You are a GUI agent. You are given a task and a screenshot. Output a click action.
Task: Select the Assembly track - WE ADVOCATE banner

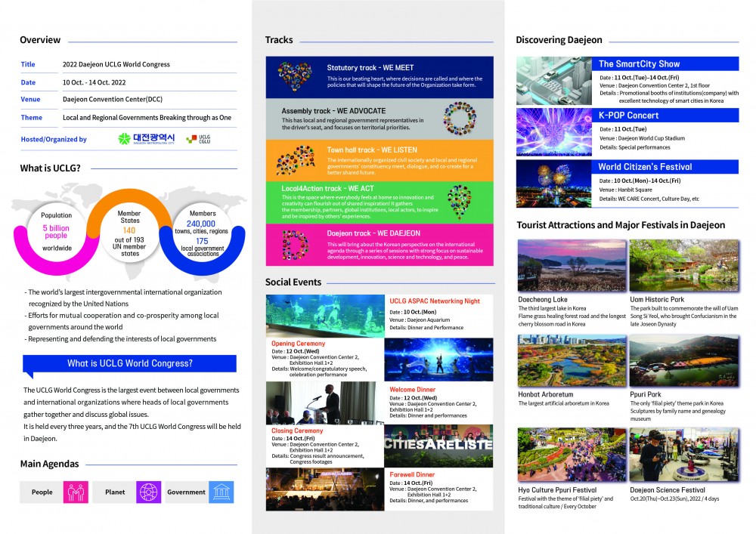[x=380, y=119]
